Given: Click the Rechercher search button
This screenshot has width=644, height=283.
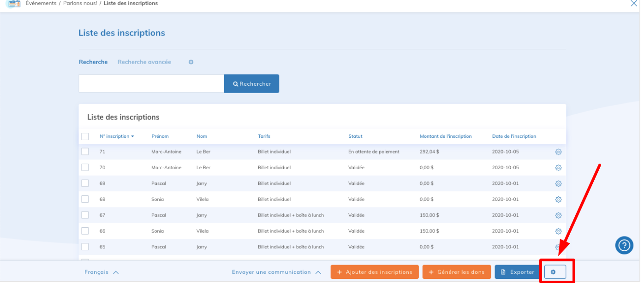Looking at the screenshot, I should [x=251, y=84].
